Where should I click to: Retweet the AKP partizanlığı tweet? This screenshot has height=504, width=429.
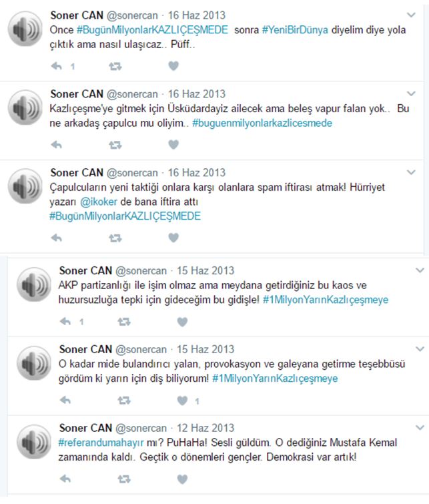point(124,322)
